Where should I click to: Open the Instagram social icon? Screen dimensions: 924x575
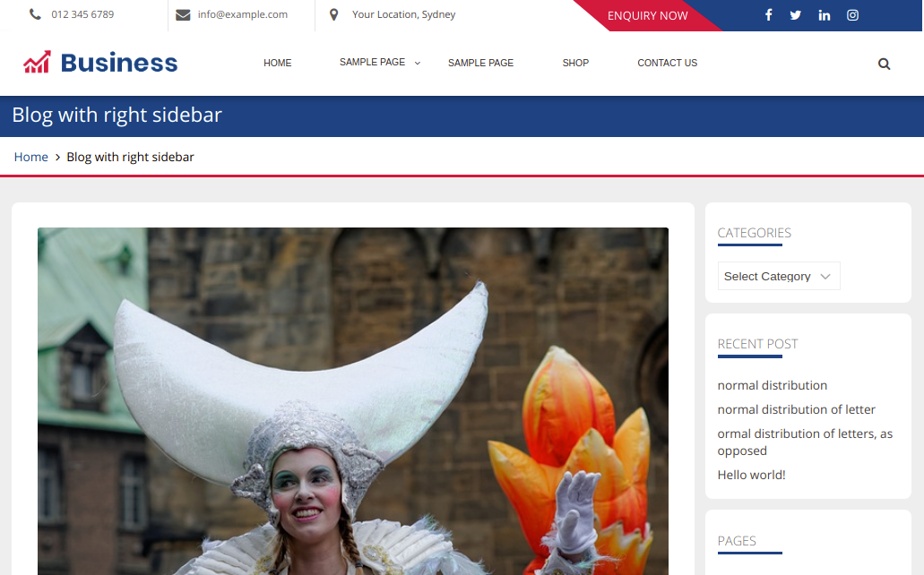(852, 15)
